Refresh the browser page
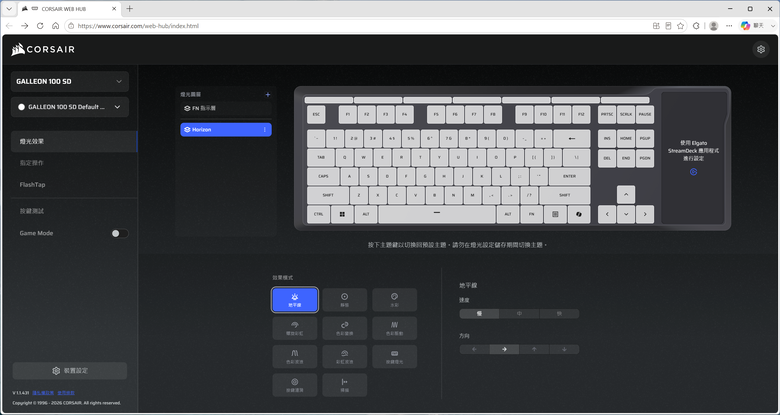This screenshot has width=780, height=415. pos(40,25)
